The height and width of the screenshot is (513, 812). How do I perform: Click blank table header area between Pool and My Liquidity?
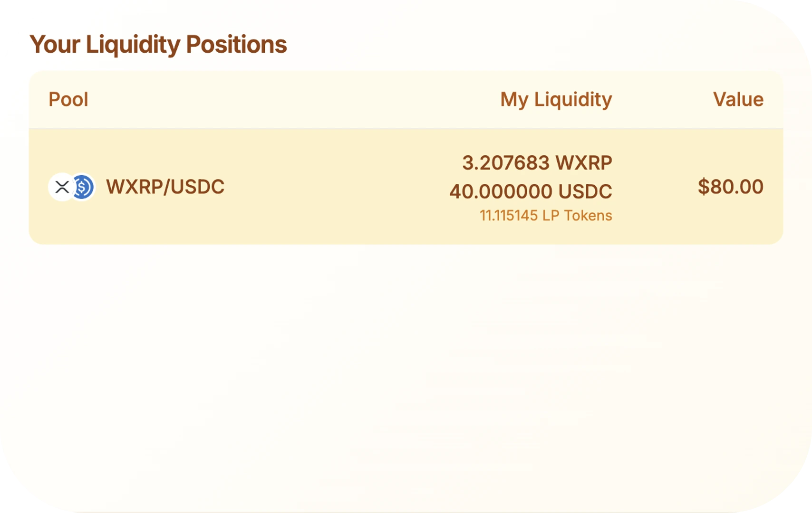click(295, 100)
